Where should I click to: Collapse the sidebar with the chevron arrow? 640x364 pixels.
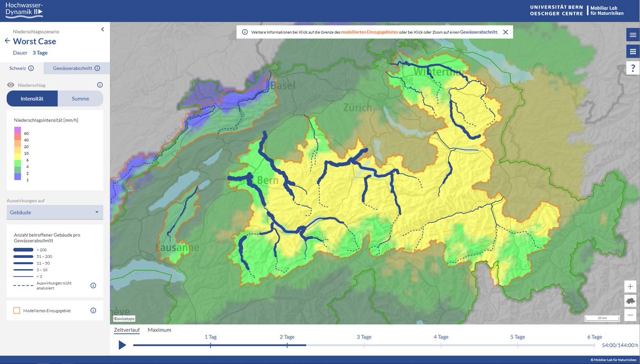click(102, 30)
